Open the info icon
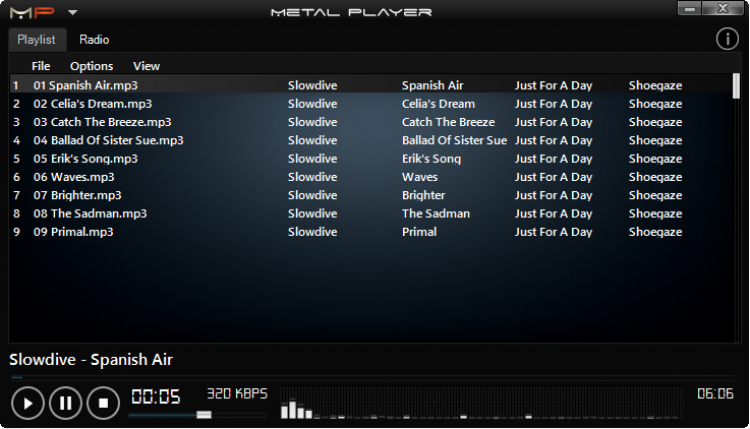Viewport: 750px width, 429px height. (x=727, y=39)
